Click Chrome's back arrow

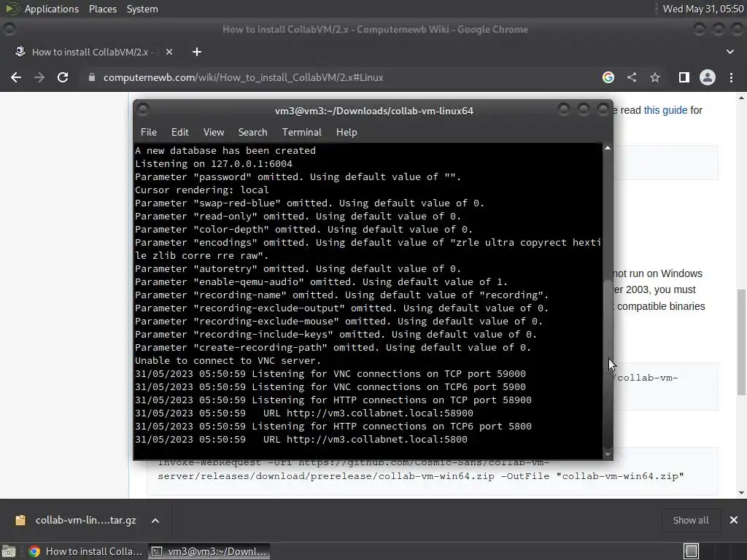point(16,77)
